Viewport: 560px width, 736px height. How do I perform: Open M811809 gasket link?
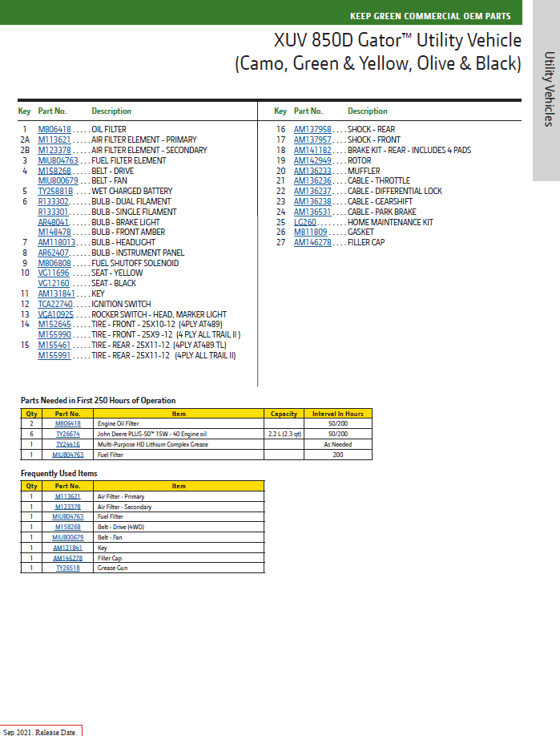tap(311, 232)
